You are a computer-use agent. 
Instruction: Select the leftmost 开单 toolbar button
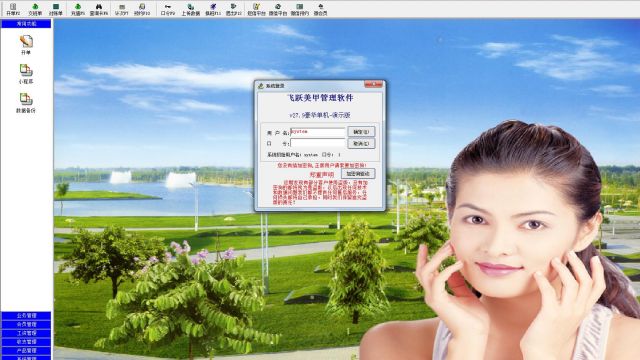pyautogui.click(x=13, y=9)
